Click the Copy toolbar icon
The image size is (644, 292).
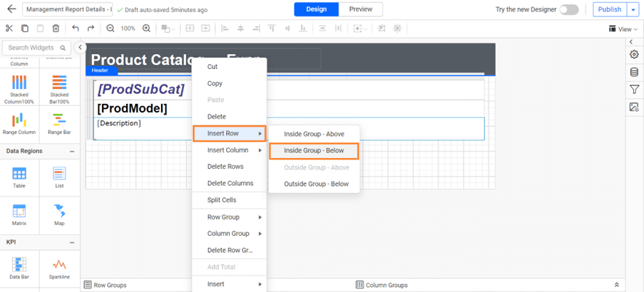coord(25,28)
